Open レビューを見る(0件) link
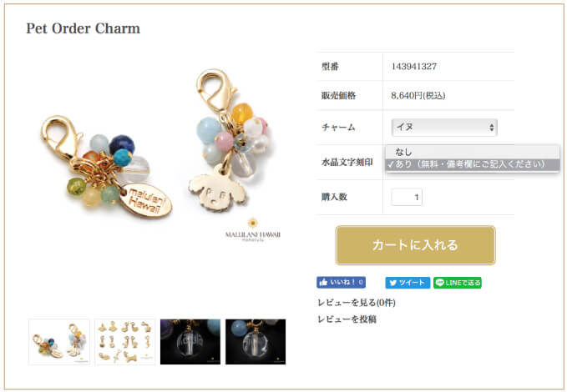This screenshot has height=392, width=567. [x=357, y=303]
